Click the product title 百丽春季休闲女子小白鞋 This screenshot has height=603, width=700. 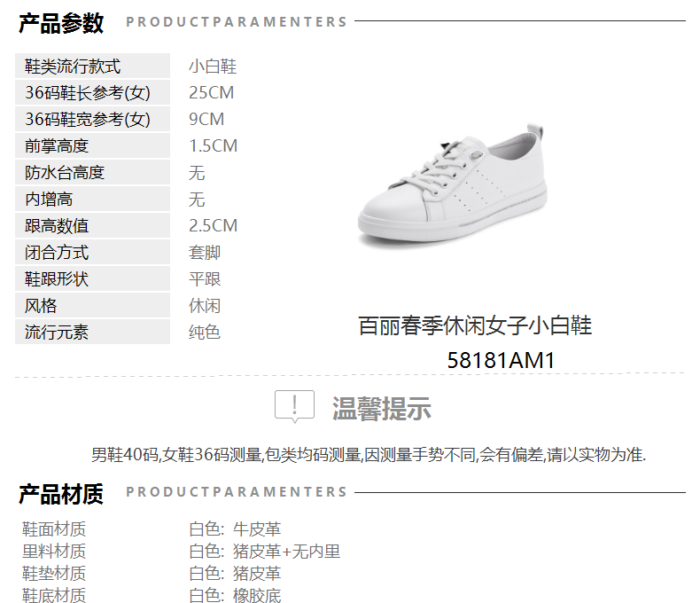click(x=475, y=325)
